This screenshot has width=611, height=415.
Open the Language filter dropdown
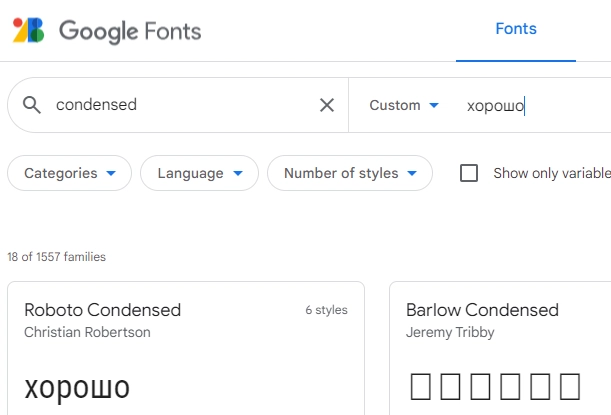click(200, 173)
